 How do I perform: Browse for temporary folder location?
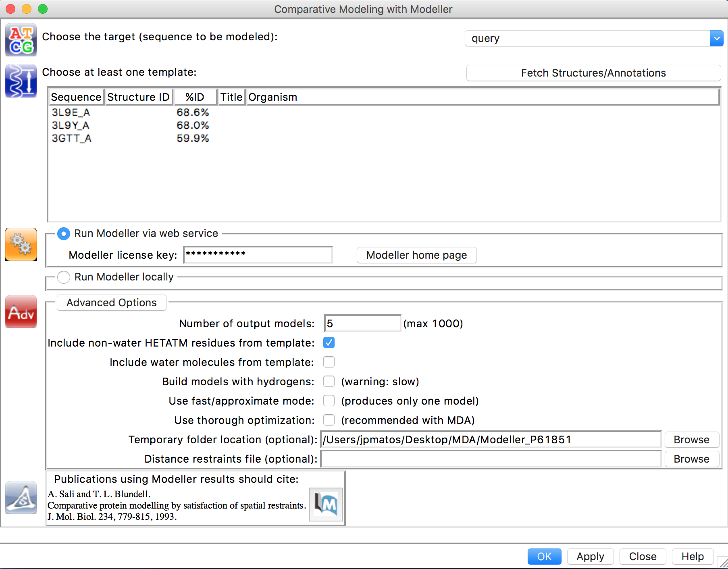pos(691,440)
